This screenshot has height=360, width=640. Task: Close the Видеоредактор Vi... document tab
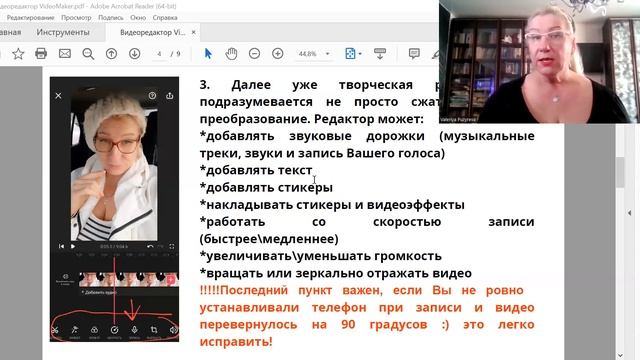[x=193, y=32]
